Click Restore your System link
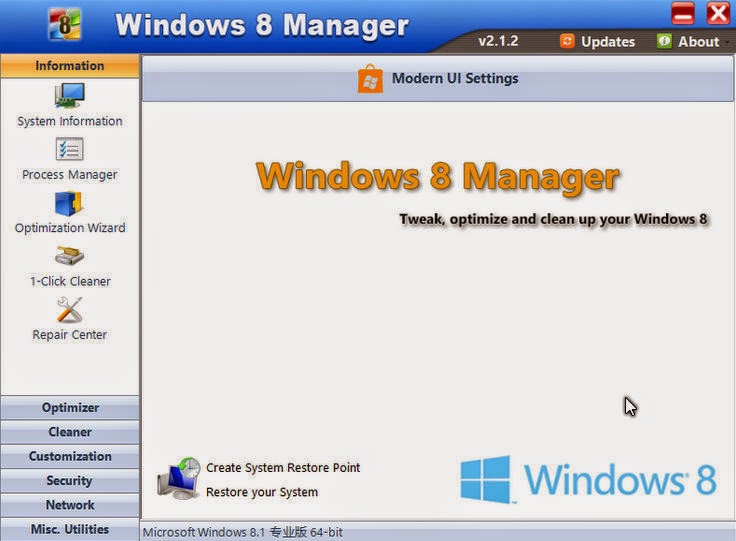This screenshot has width=736, height=541. (x=262, y=492)
